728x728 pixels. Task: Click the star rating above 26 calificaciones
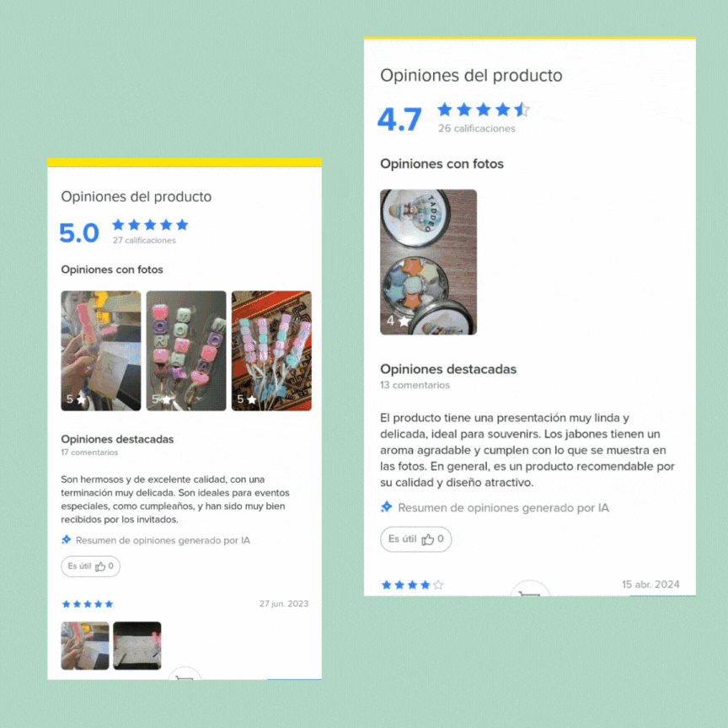pos(484,110)
